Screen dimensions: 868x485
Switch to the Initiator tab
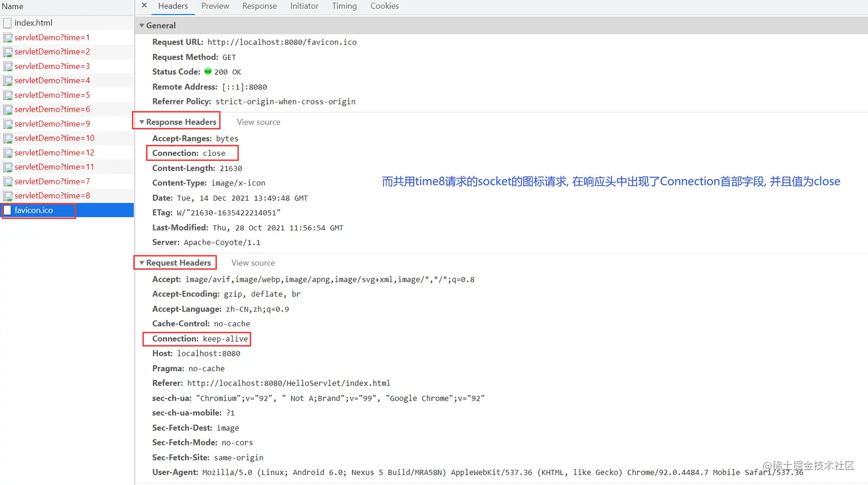coord(304,6)
